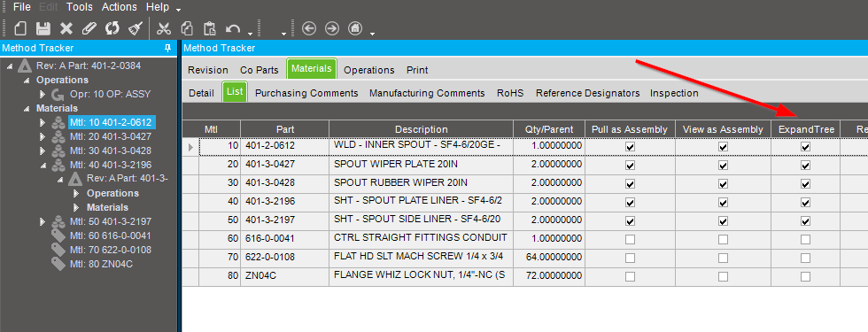868x332 pixels.
Task: Collapse the Mtl: 40 401-3-2196 node
Action: coord(43,166)
